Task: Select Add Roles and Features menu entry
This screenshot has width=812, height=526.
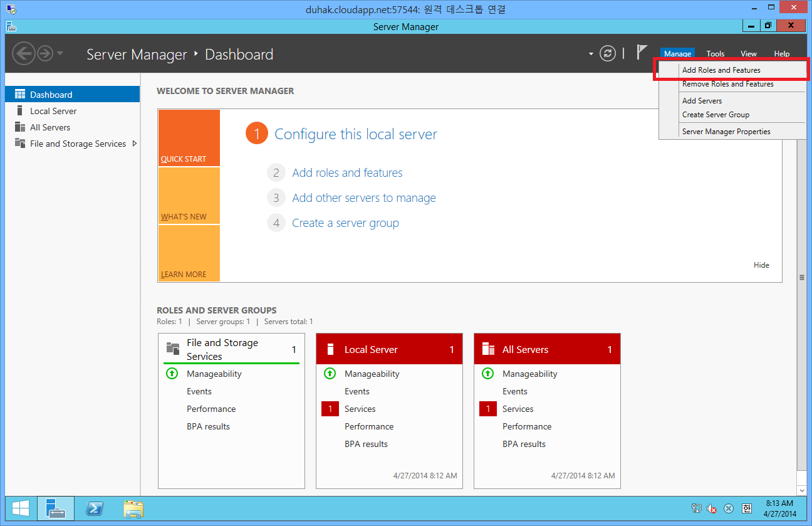Action: [732, 70]
